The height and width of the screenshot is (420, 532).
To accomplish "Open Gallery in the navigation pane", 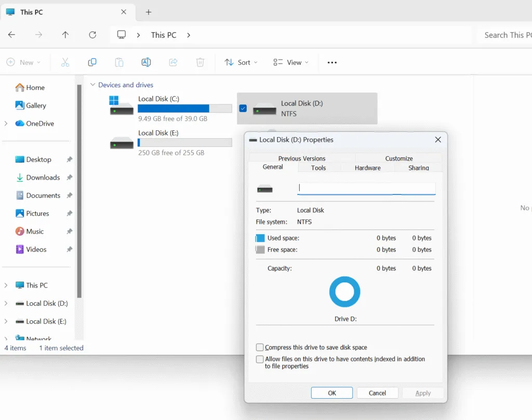I will point(36,105).
